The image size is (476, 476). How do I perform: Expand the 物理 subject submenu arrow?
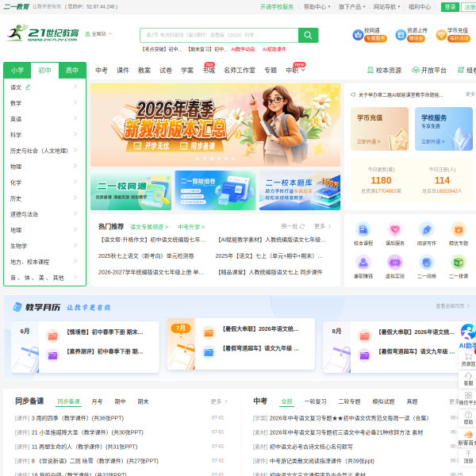pyautogui.click(x=75, y=166)
